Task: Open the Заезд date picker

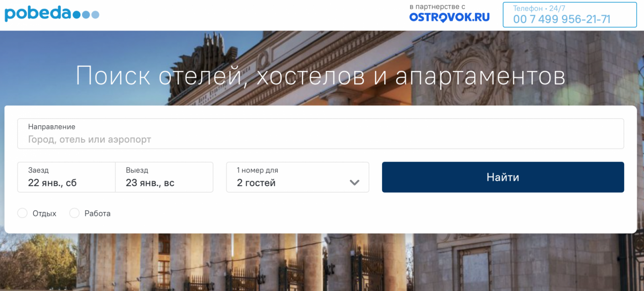Action: [66, 177]
